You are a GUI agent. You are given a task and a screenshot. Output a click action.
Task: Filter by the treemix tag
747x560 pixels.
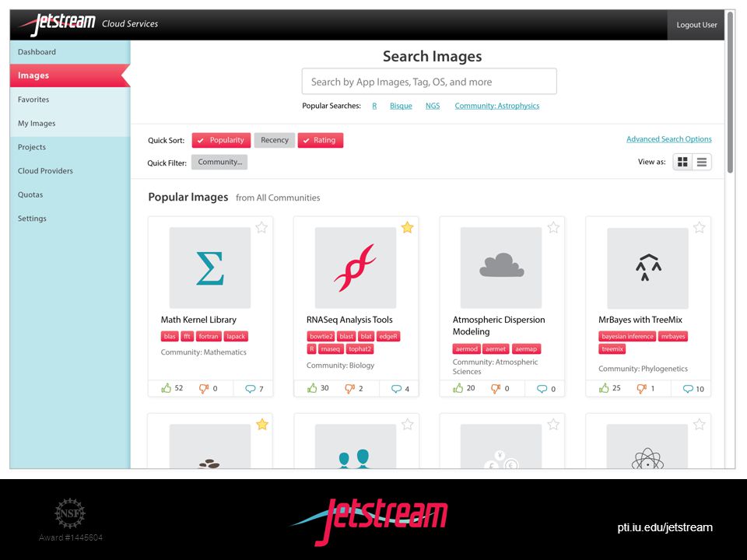pyautogui.click(x=612, y=349)
